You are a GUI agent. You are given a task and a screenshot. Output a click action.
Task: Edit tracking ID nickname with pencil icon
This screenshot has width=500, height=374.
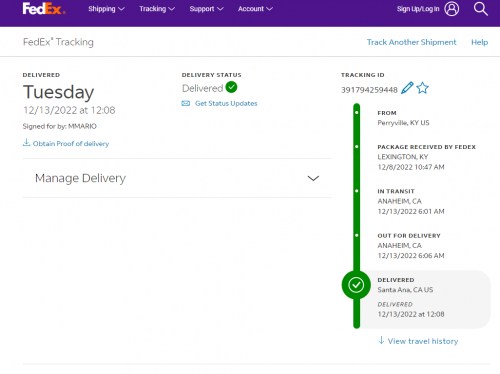point(407,88)
